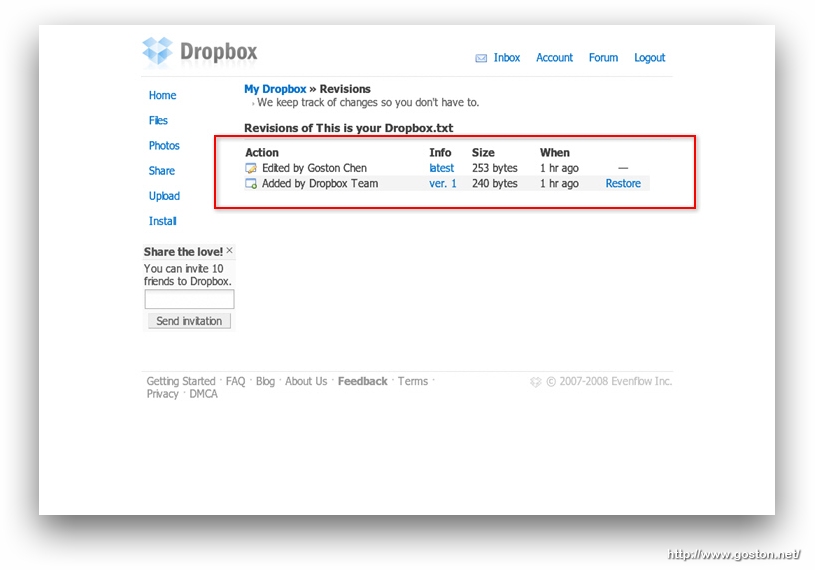Open Getting Started in the footer
The image size is (815, 570).
[181, 381]
